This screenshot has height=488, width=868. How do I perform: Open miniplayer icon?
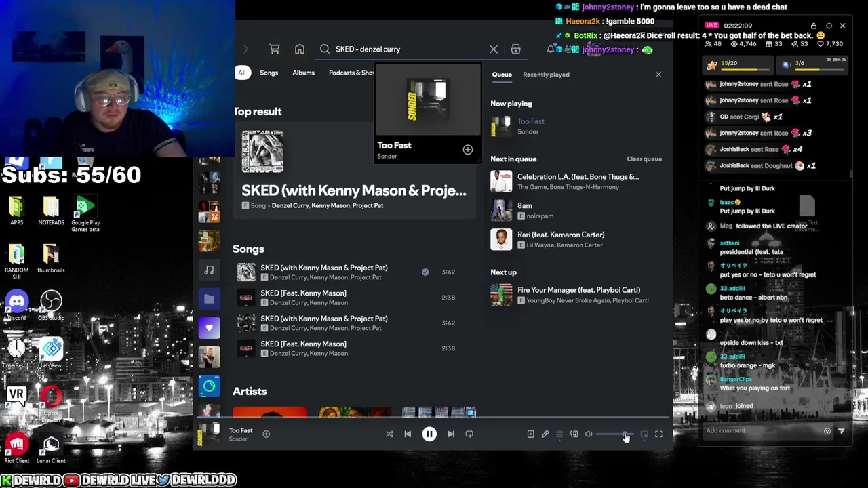pos(644,434)
